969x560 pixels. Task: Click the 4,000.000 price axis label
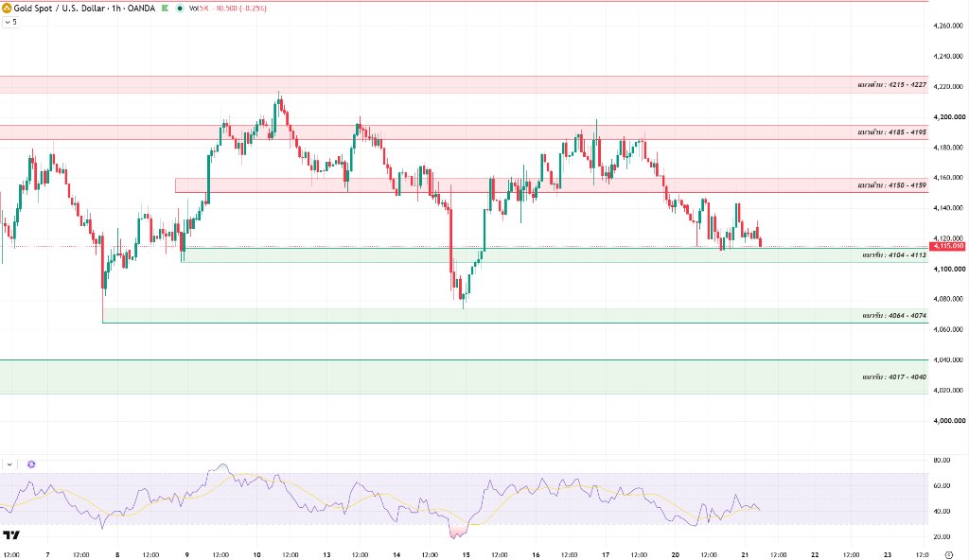pos(949,421)
